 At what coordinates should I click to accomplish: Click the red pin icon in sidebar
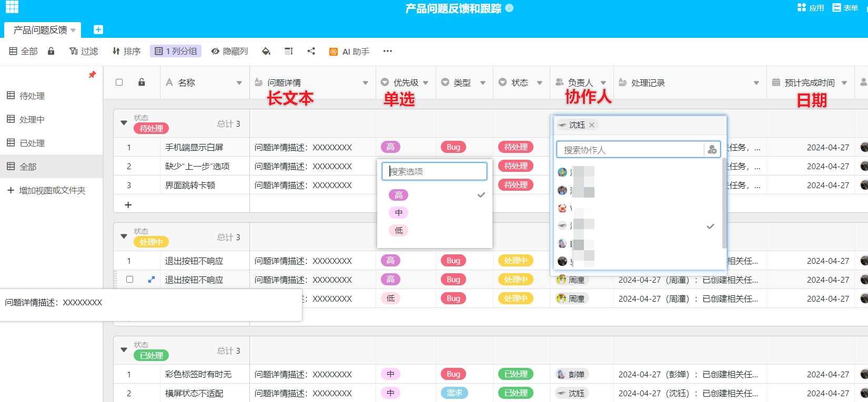[92, 75]
